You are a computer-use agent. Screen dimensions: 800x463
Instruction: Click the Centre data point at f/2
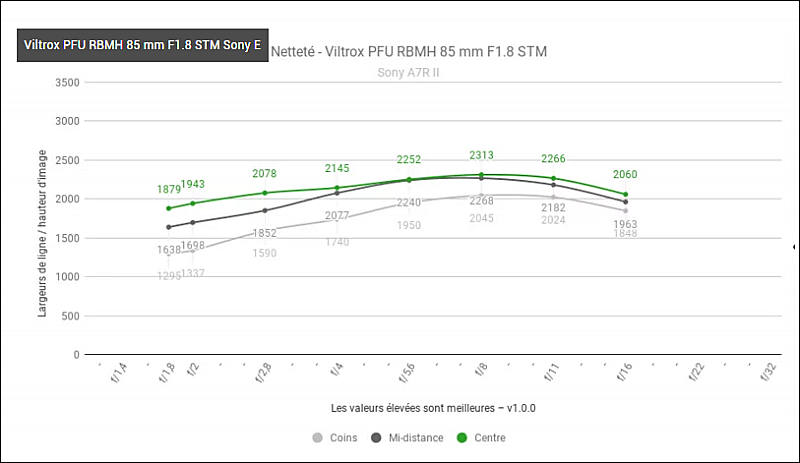(x=192, y=203)
